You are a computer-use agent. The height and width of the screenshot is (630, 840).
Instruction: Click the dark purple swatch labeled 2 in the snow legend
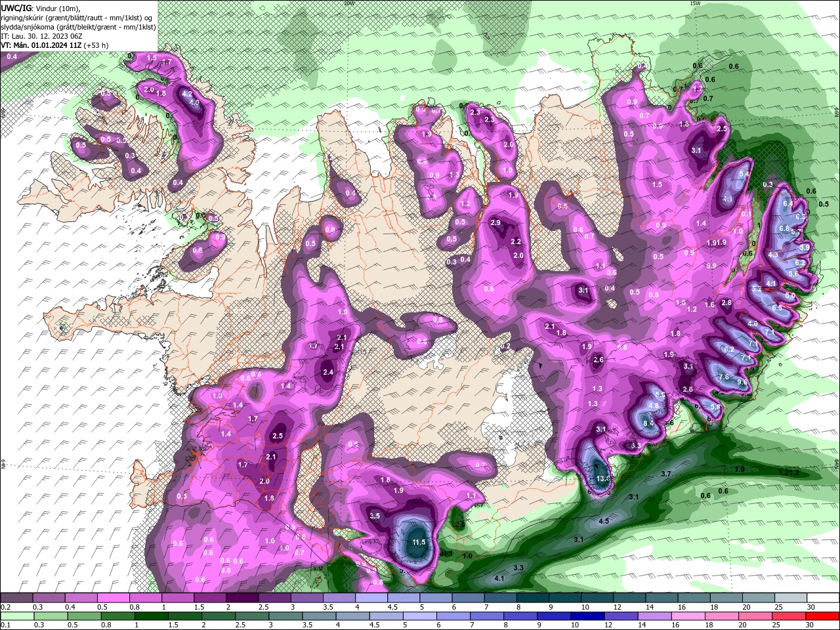click(x=242, y=598)
